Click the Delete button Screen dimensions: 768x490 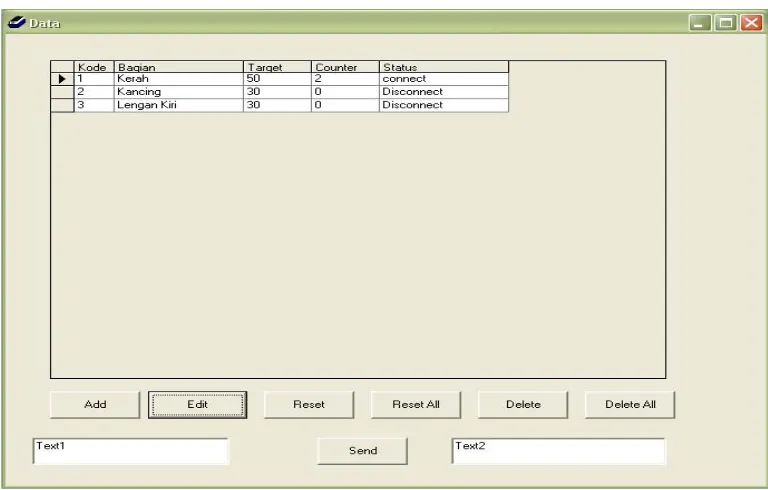[523, 405]
